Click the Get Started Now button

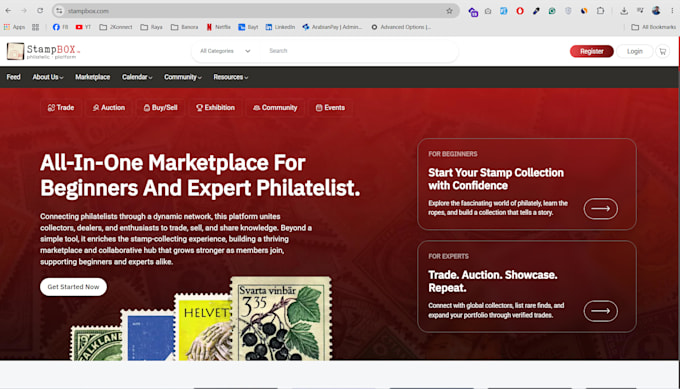click(73, 287)
